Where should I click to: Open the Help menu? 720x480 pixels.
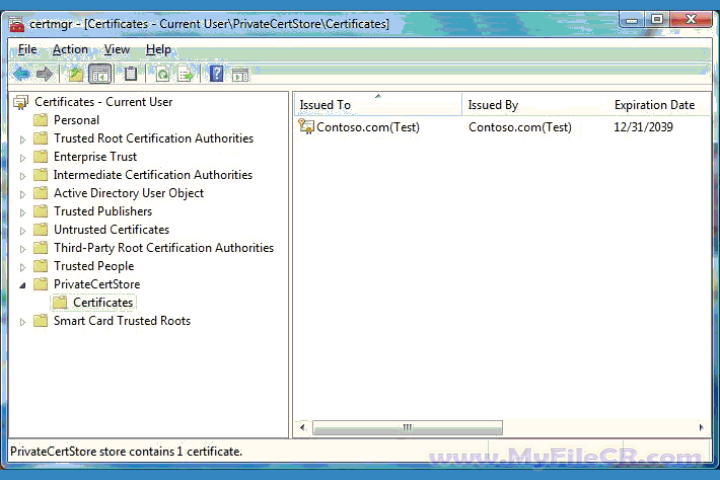click(158, 49)
